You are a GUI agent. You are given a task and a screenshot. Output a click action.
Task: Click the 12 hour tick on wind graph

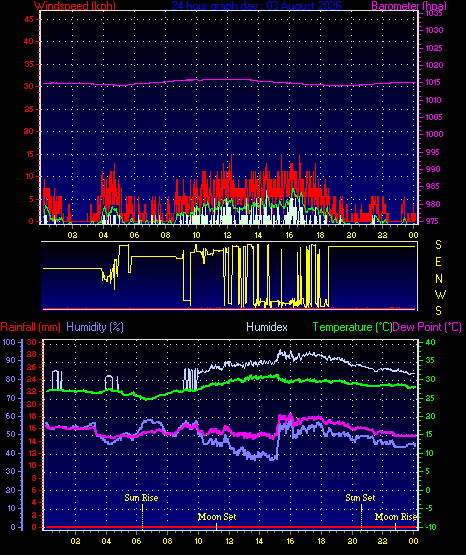click(x=227, y=235)
